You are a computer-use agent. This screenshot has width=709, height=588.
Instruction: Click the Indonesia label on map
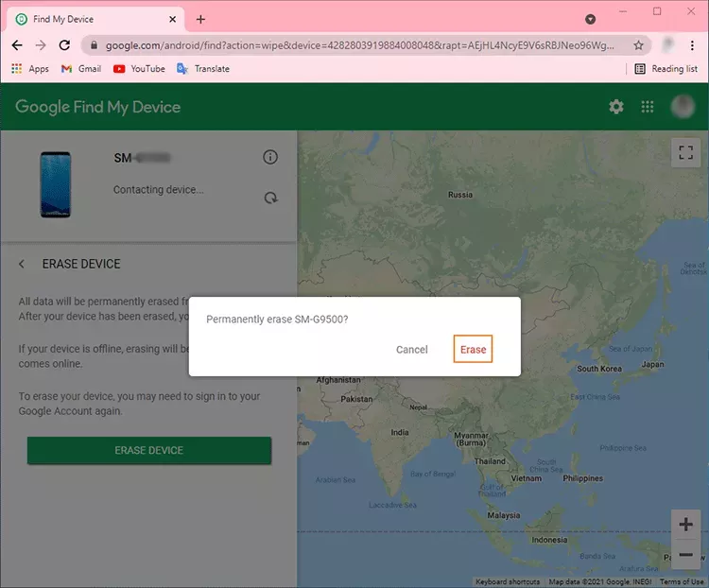click(549, 540)
